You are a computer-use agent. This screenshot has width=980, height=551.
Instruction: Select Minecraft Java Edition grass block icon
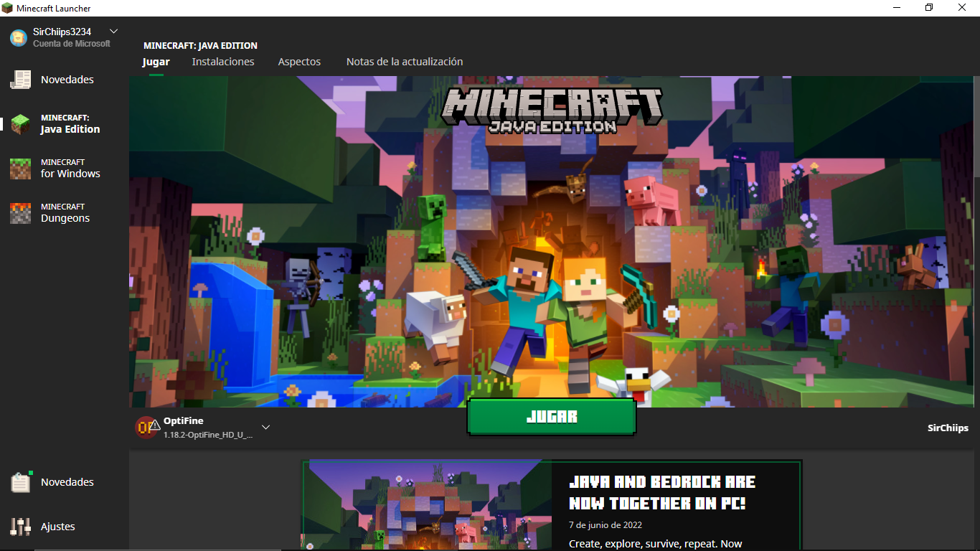(20, 124)
